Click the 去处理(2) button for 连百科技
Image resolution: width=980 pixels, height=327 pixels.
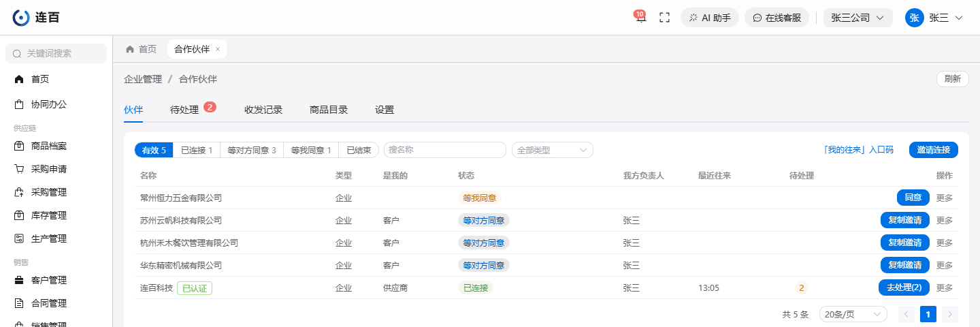pyautogui.click(x=904, y=287)
